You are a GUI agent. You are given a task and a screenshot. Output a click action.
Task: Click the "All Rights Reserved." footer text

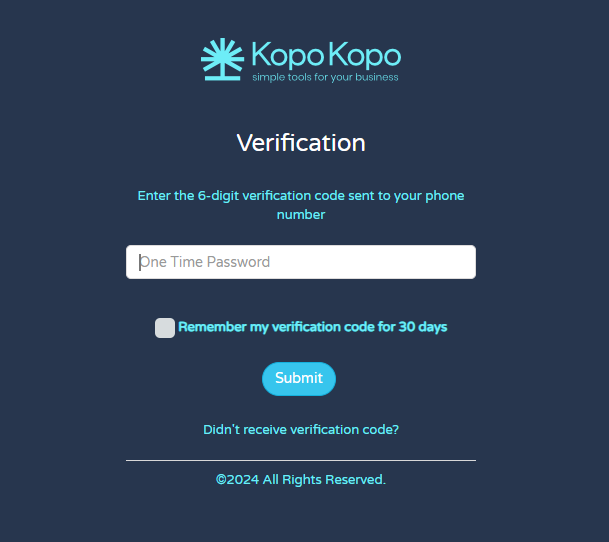(324, 480)
